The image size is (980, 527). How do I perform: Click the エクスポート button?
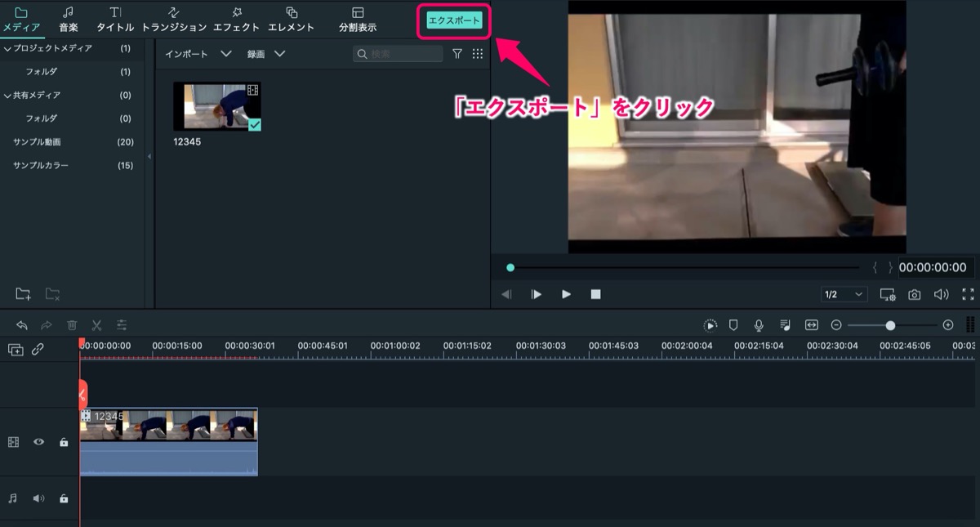click(x=455, y=20)
